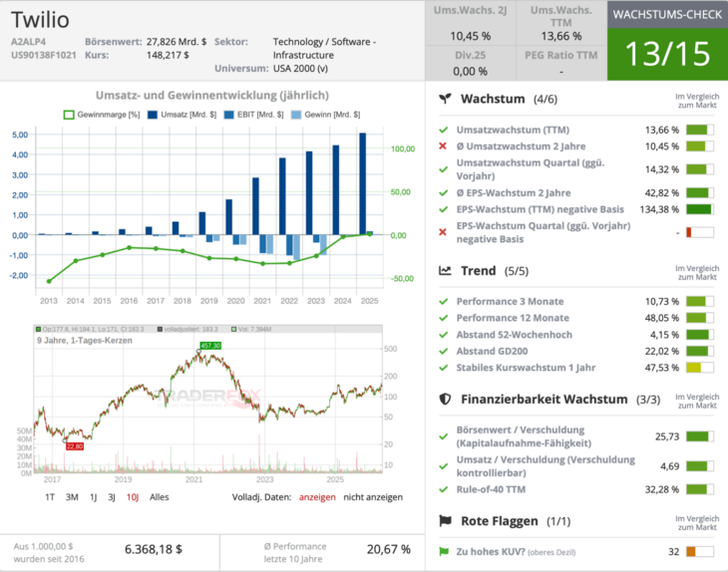The width and height of the screenshot is (728, 572).
Task: Click the green flag icon before Zu hohes KUV
Action: [x=444, y=552]
